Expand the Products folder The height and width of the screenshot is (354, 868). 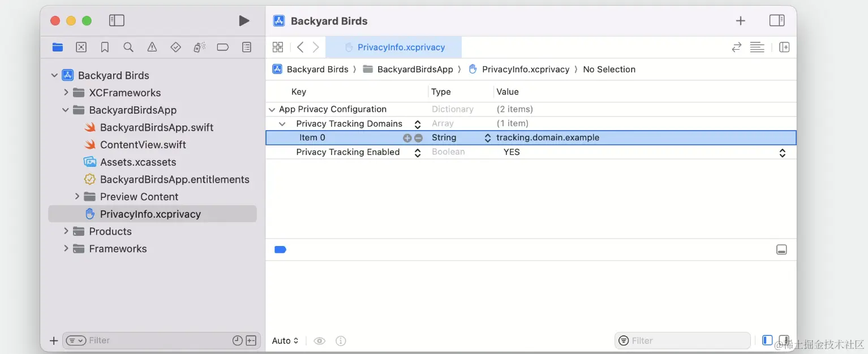point(66,231)
